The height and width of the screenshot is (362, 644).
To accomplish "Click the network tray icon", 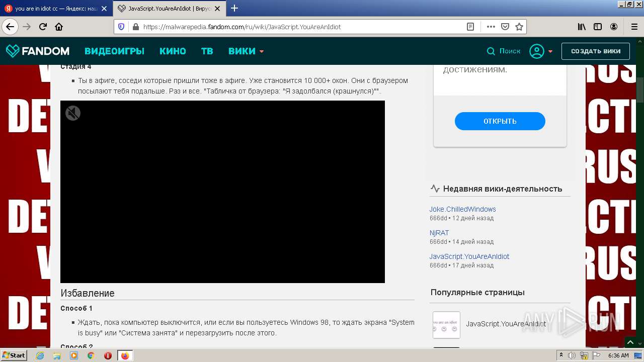I will tap(584, 355).
